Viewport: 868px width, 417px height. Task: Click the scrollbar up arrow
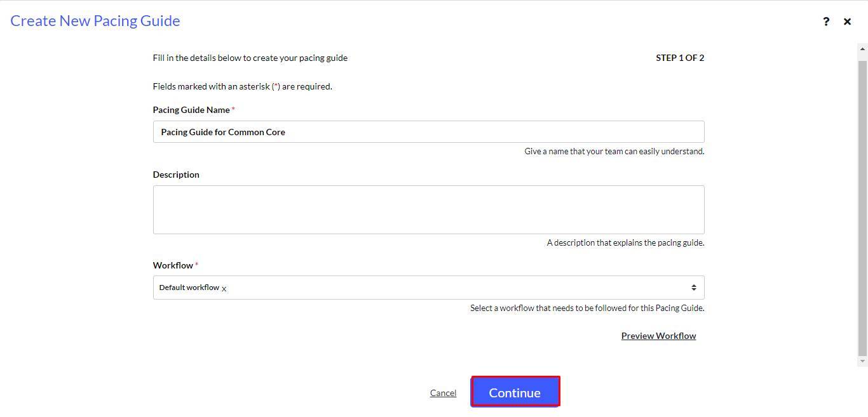tap(862, 49)
